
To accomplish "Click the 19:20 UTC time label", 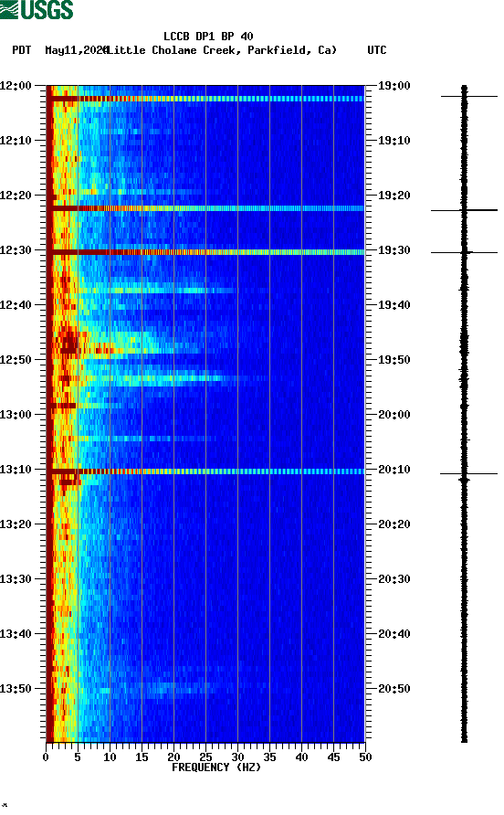I will point(394,196).
